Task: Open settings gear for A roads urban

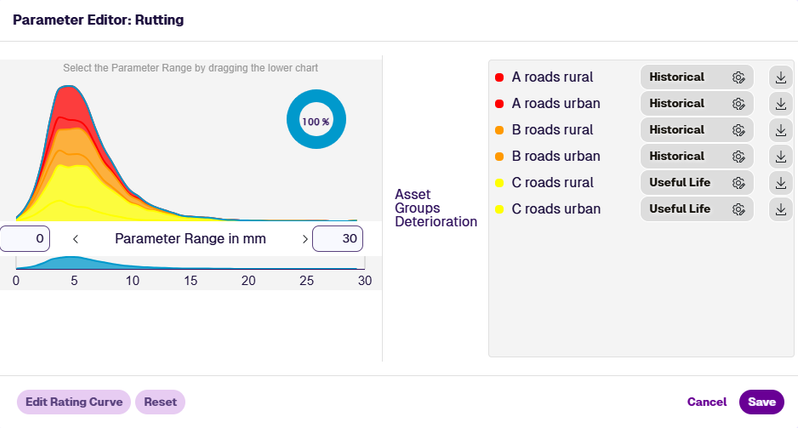Action: pyautogui.click(x=738, y=104)
